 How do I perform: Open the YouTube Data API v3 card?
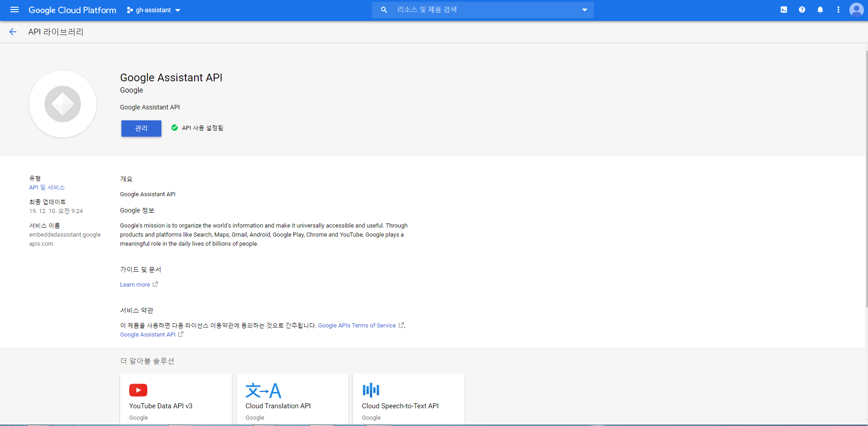pyautogui.click(x=176, y=399)
